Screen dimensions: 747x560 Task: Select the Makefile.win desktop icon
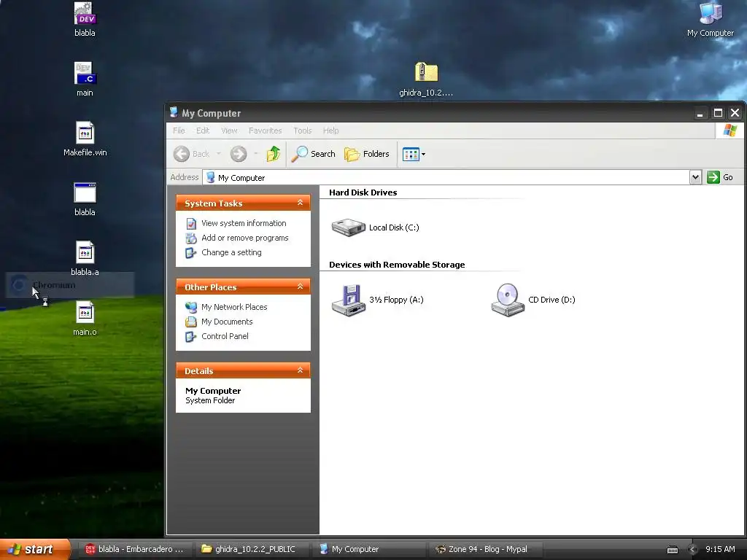point(85,139)
